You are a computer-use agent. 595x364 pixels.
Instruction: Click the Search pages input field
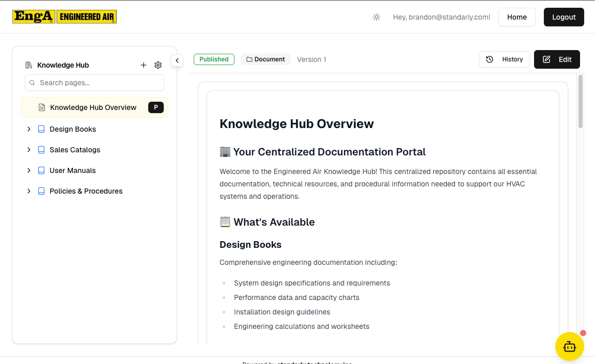point(94,83)
